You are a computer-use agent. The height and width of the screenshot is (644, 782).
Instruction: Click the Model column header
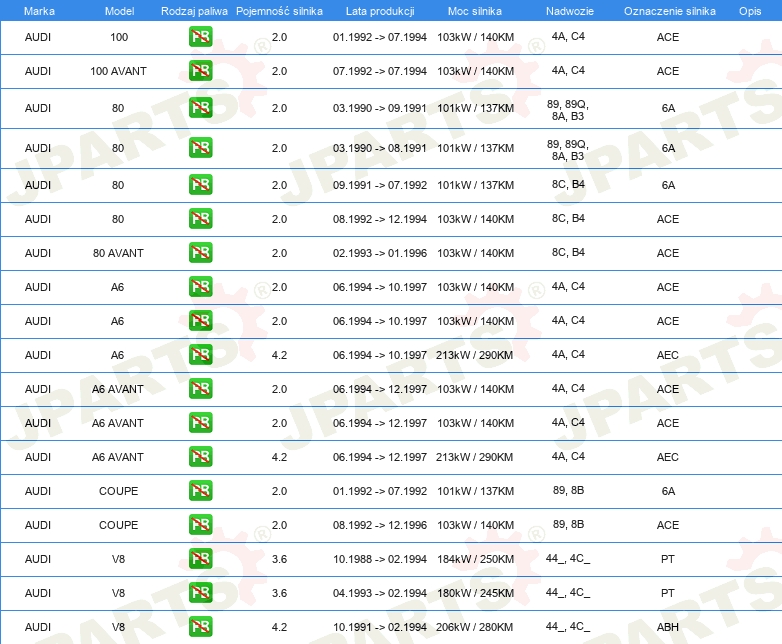click(119, 11)
